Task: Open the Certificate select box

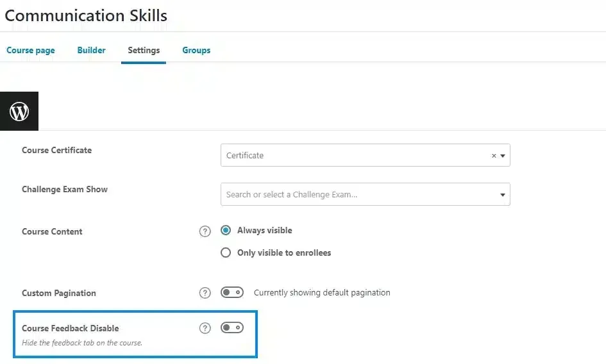Action: 366,155
